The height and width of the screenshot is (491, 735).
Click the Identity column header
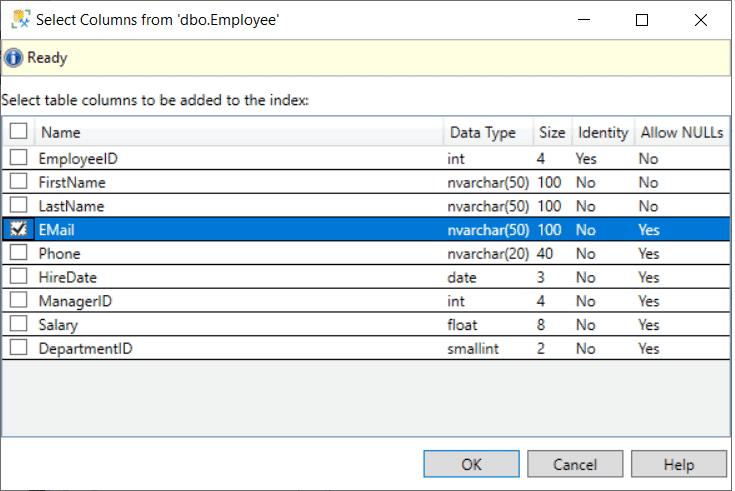tap(603, 132)
